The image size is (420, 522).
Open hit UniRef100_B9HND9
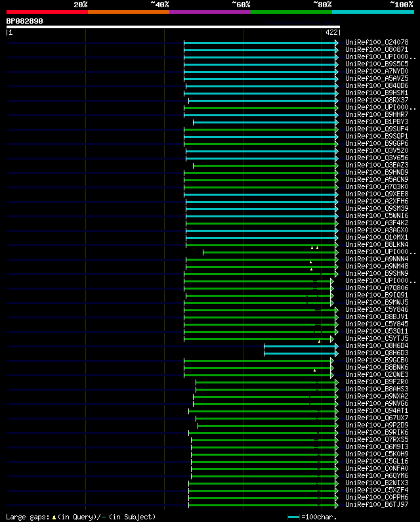(x=377, y=173)
